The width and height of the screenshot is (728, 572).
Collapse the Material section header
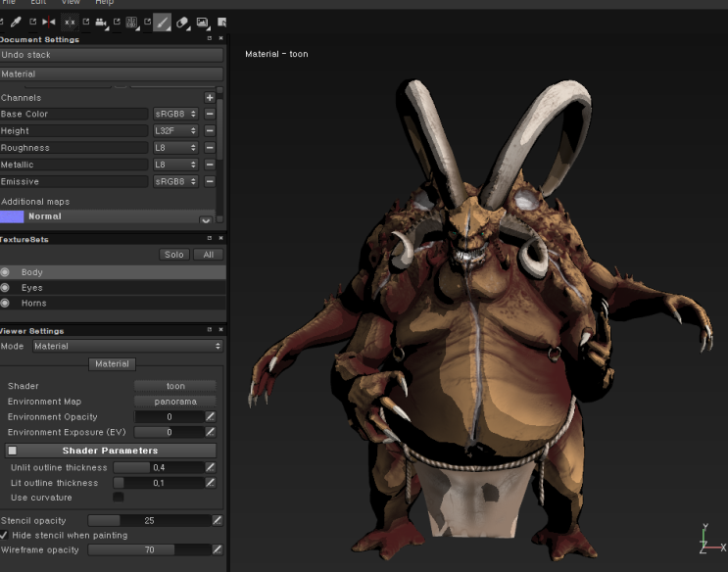pos(111,73)
